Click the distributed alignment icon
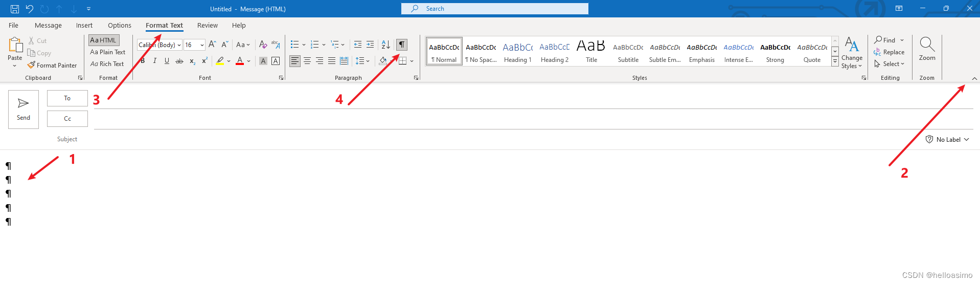The image size is (980, 283). (x=344, y=61)
